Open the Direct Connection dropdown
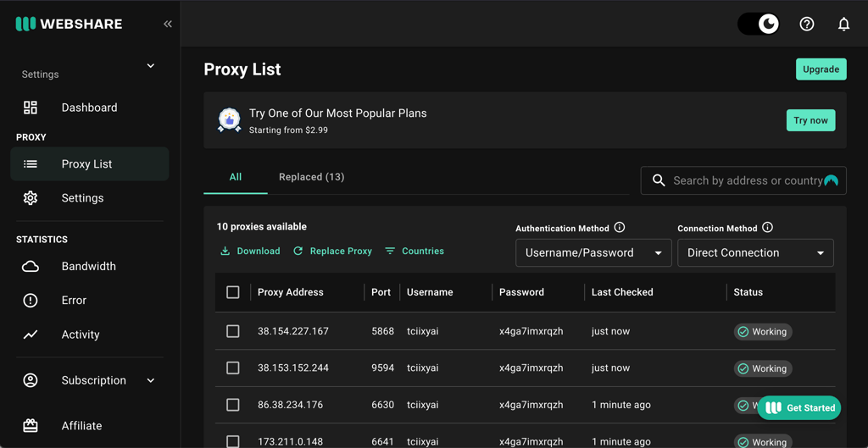The image size is (868, 448). (755, 252)
